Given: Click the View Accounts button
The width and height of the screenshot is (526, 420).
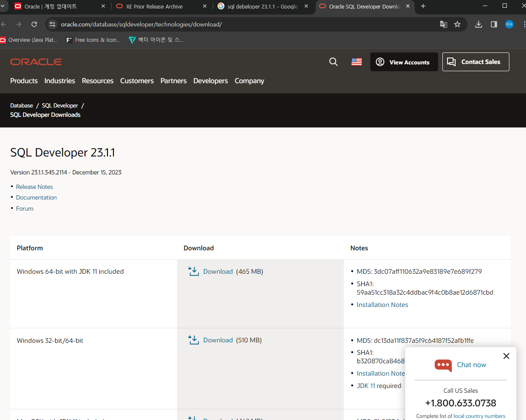Looking at the screenshot, I should tap(404, 62).
